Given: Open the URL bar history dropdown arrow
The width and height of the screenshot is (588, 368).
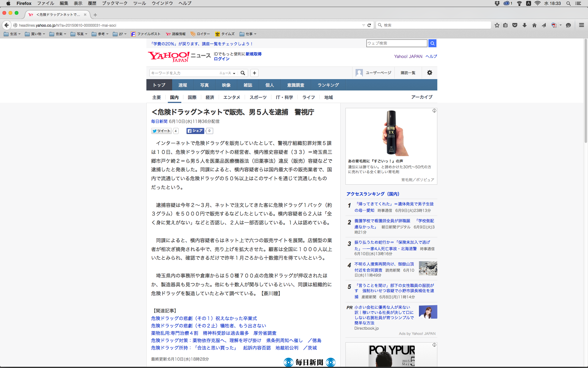Looking at the screenshot, I should (364, 25).
